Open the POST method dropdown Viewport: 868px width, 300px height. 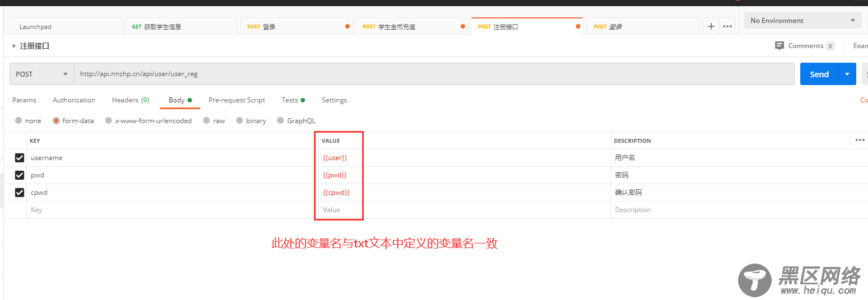coord(41,74)
